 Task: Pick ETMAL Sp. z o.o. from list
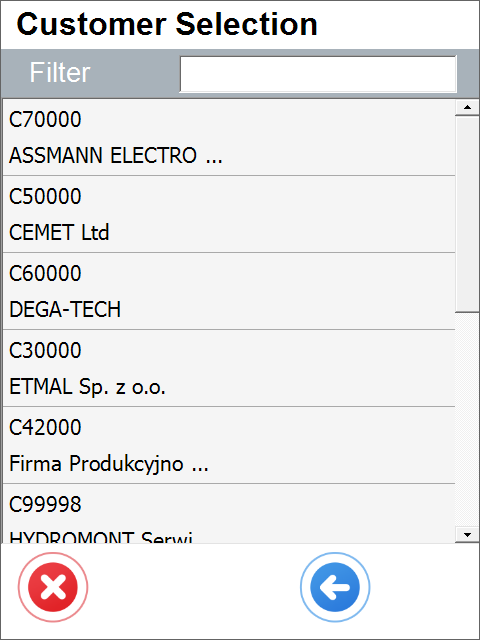tap(229, 368)
